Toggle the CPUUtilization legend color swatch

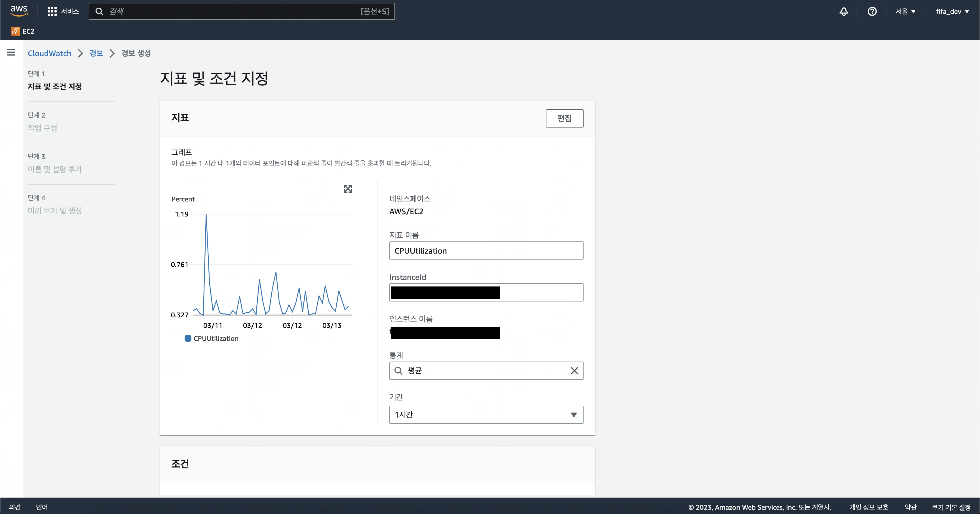pos(188,338)
